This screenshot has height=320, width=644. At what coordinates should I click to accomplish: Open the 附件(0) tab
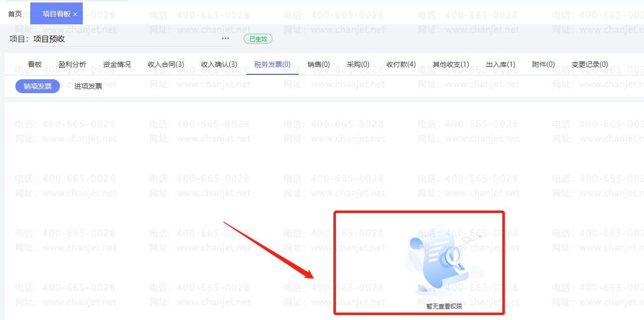click(x=543, y=64)
